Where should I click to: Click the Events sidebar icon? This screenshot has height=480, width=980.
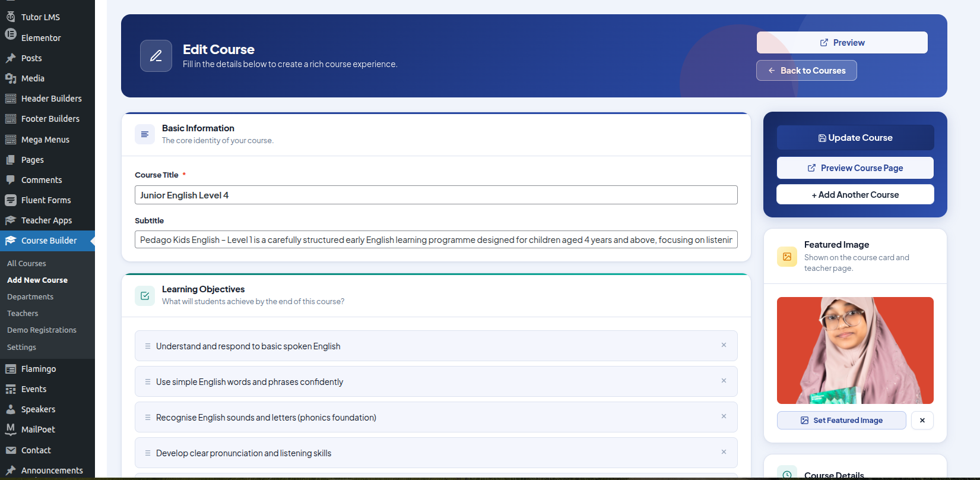(11, 389)
